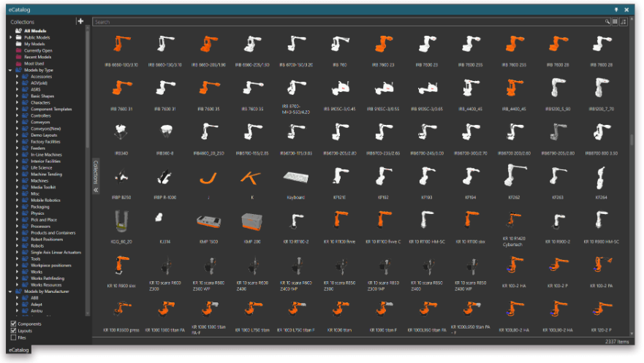This screenshot has height=363, width=644.
Task: Expand the Tools category arrow
Action: point(18,259)
